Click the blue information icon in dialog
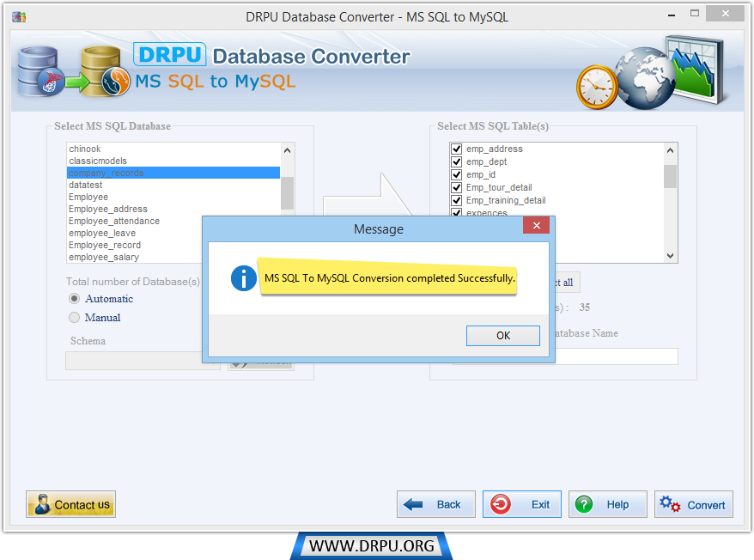The image size is (754, 560). [x=243, y=278]
